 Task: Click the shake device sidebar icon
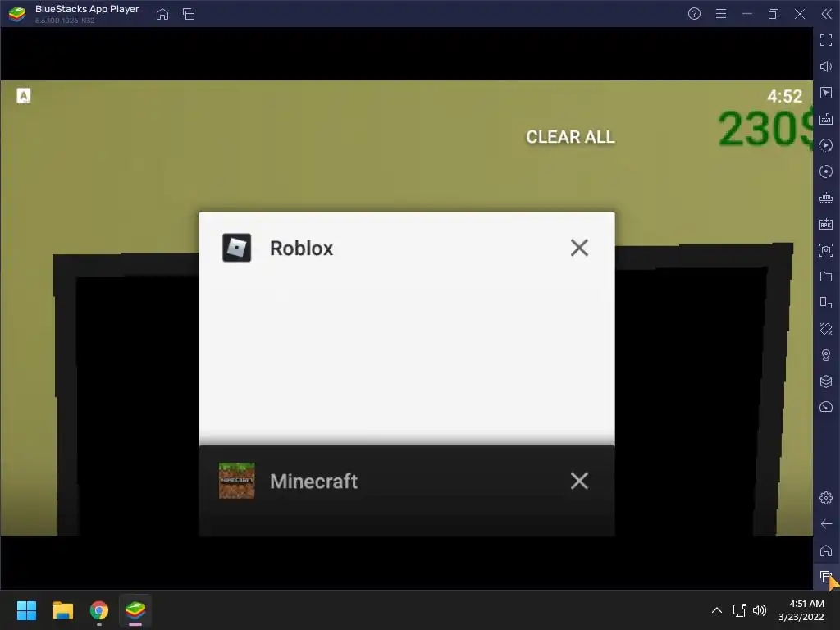[x=826, y=329]
